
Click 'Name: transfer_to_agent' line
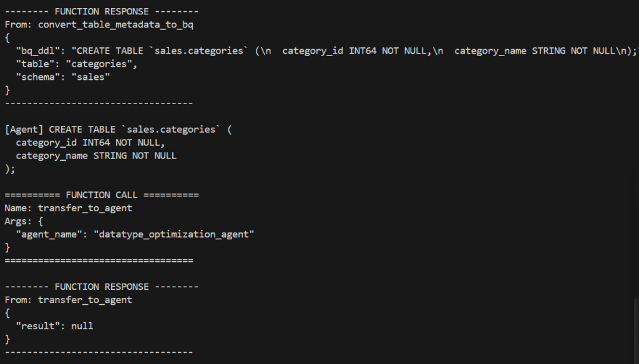(x=68, y=208)
